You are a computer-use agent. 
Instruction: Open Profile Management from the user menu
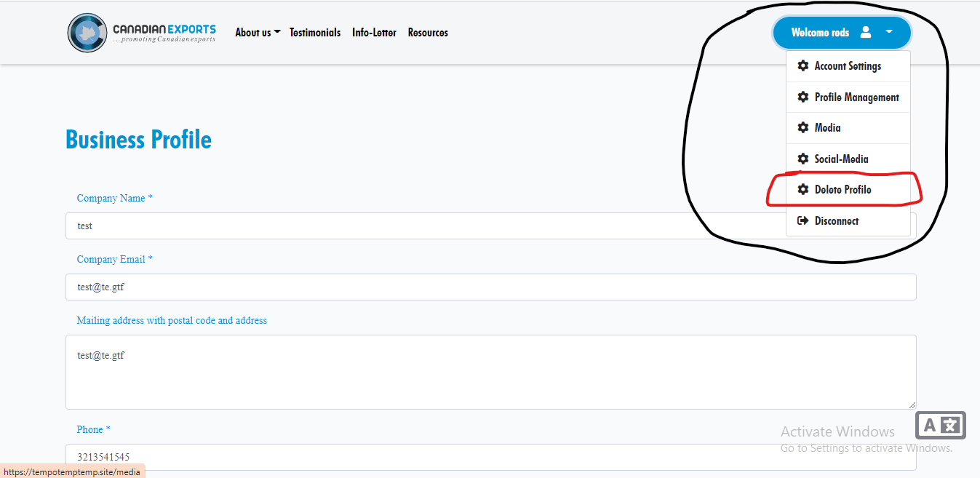point(848,97)
